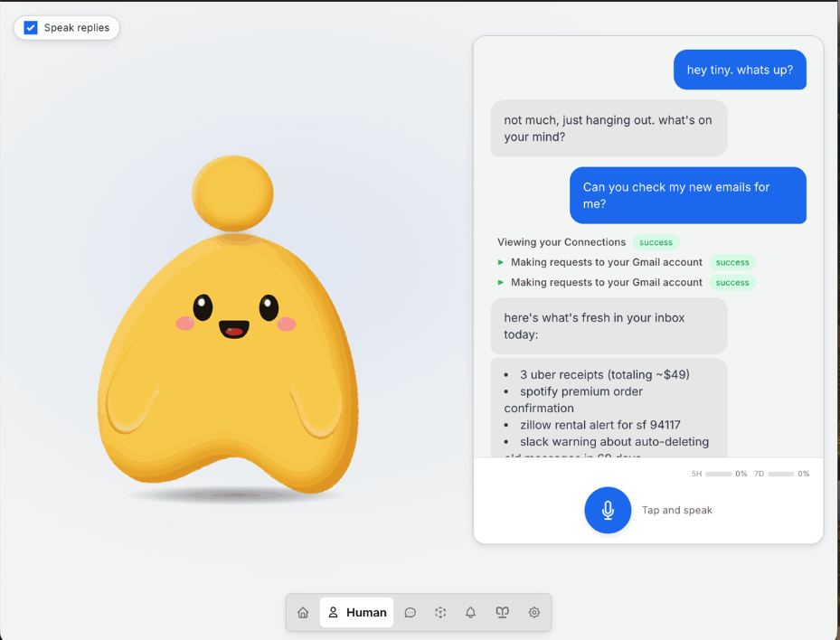
Task: Open the book icon in nav bar
Action: click(x=502, y=612)
